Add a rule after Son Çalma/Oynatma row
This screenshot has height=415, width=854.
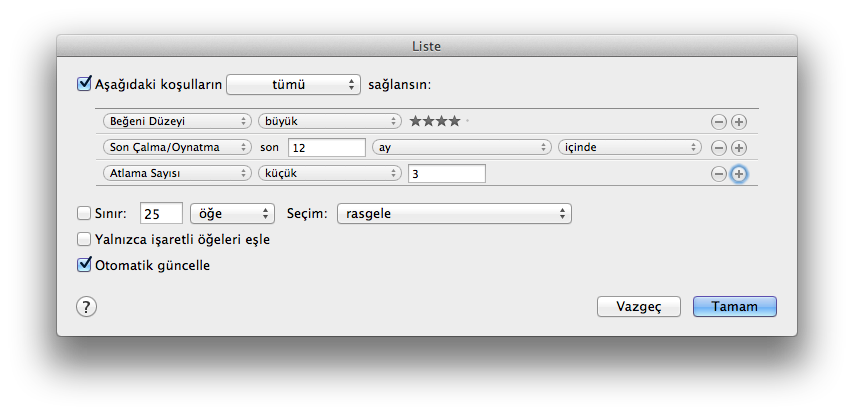pos(739,147)
